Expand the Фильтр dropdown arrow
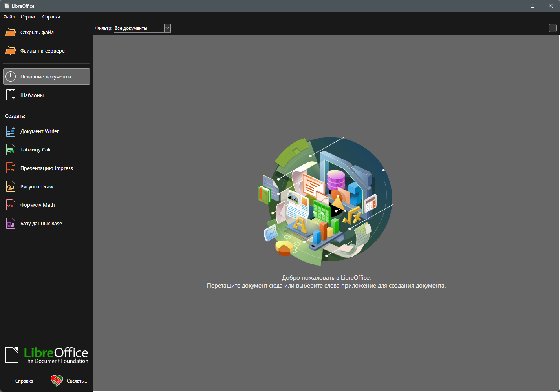 pos(167,28)
